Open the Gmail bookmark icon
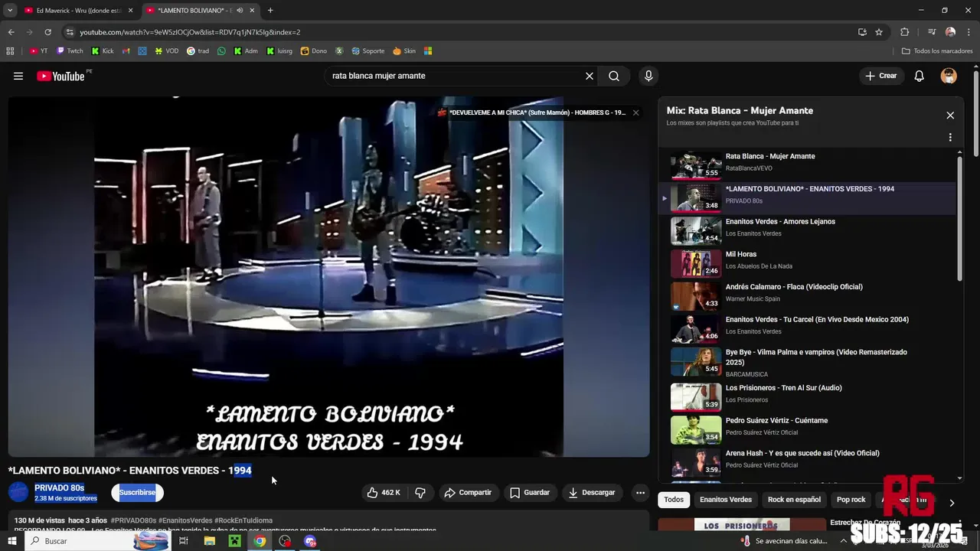 (x=126, y=51)
